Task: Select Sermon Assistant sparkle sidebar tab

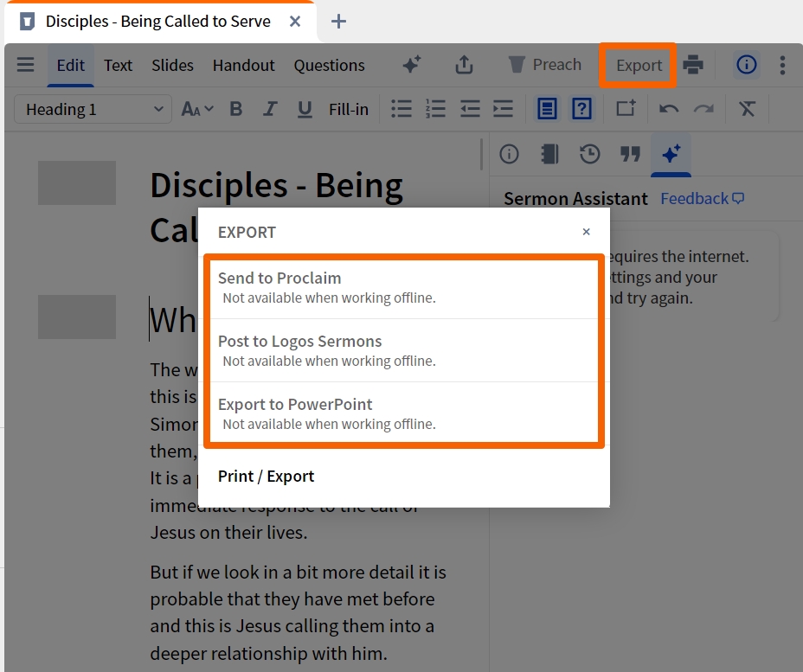Action: coord(671,154)
